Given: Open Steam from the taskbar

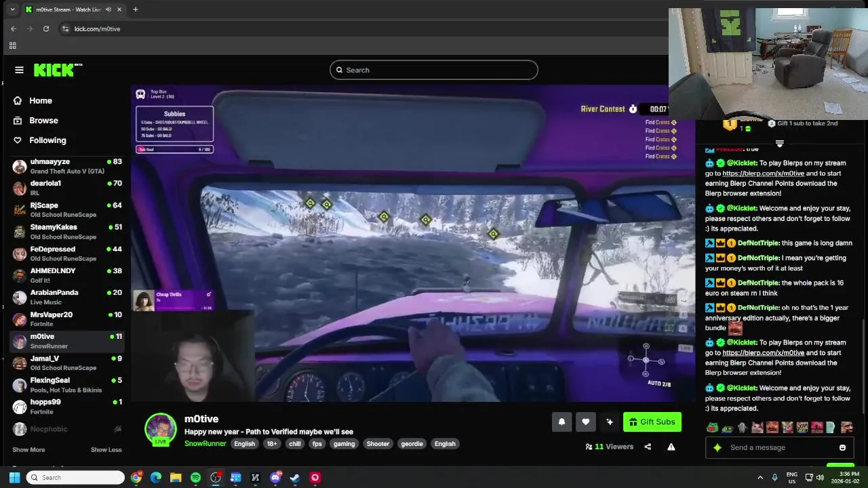Looking at the screenshot, I should [x=295, y=477].
